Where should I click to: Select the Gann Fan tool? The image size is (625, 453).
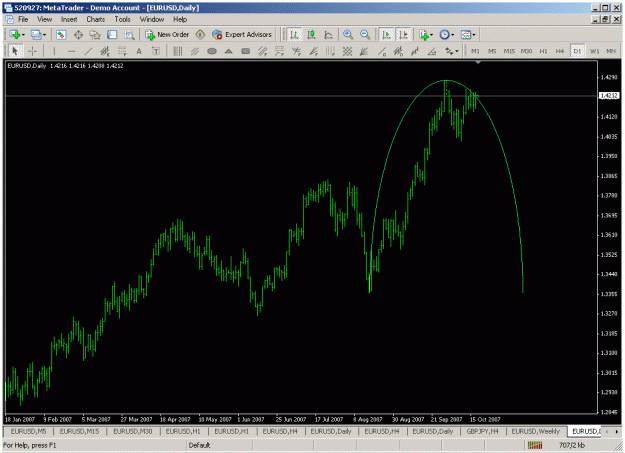364,51
